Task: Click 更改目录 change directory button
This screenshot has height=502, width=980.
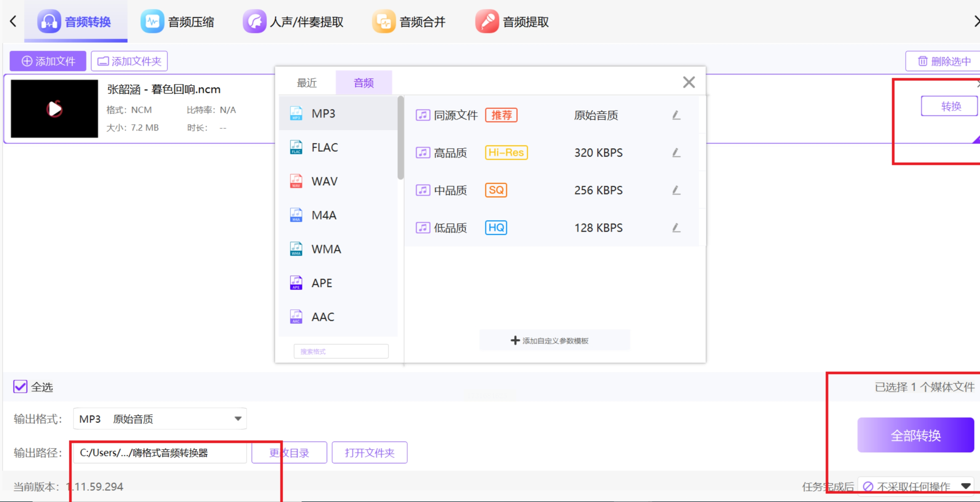Action: (289, 453)
